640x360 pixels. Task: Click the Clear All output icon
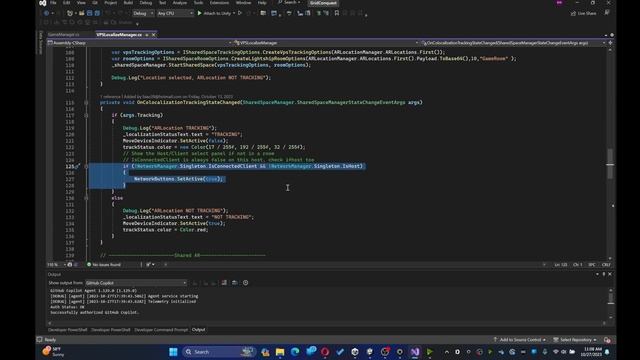click(224, 282)
